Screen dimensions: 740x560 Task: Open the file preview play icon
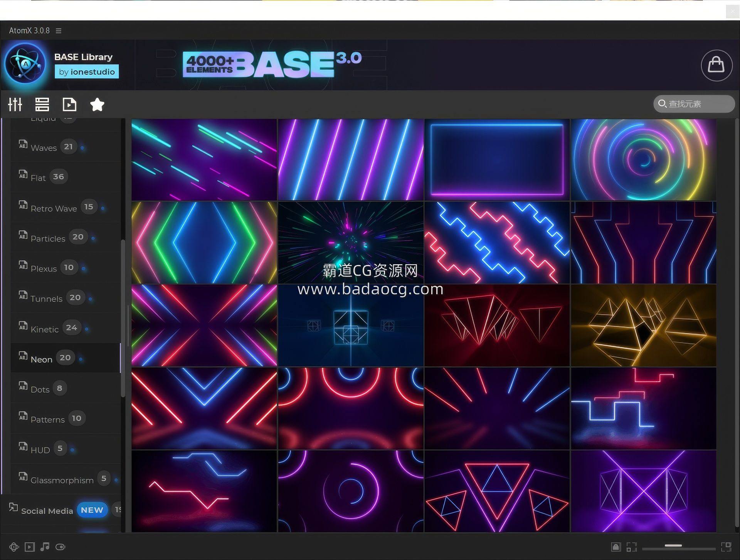tap(69, 104)
